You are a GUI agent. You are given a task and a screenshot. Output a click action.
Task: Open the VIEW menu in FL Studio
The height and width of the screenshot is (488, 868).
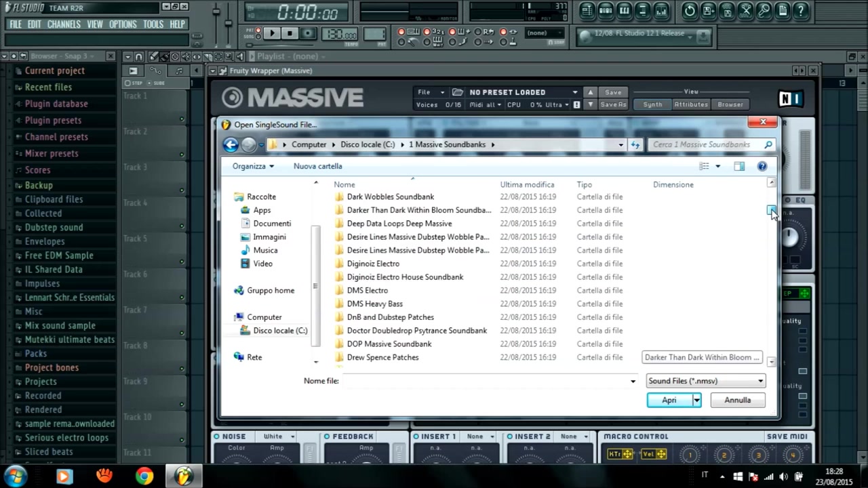click(x=95, y=24)
